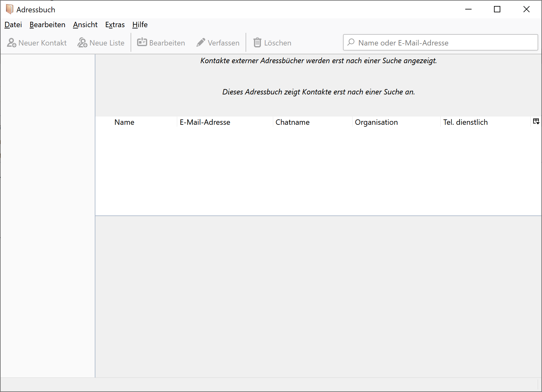Open the column picker icon in table header
This screenshot has height=392, width=542.
(x=536, y=122)
